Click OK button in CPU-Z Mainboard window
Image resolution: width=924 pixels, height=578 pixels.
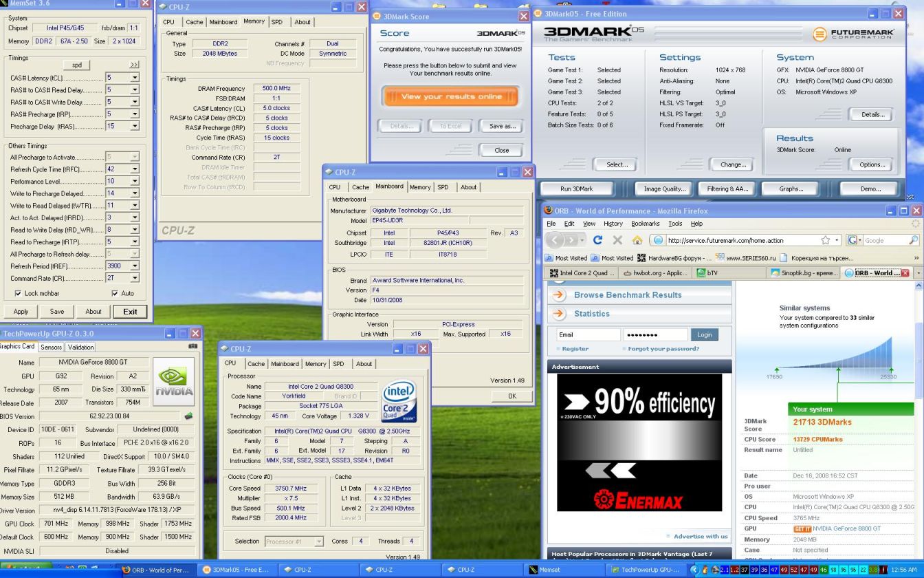coord(511,396)
